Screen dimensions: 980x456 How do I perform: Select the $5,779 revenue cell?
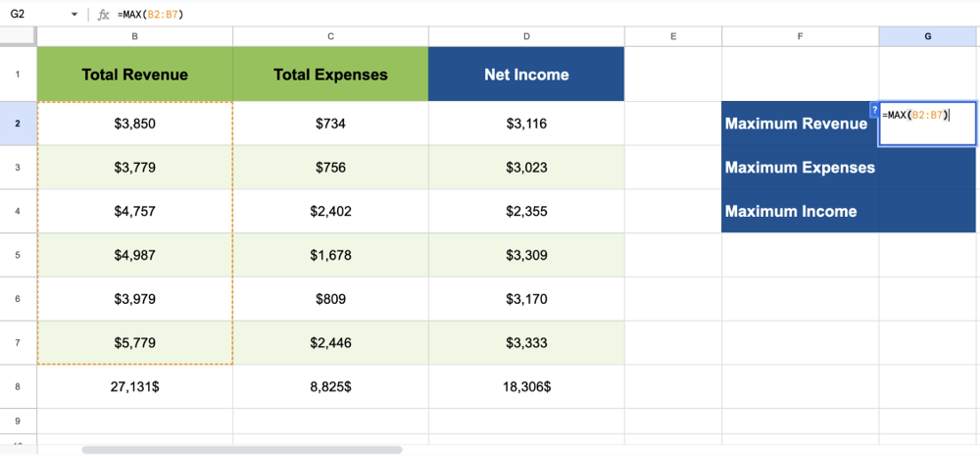tap(134, 342)
